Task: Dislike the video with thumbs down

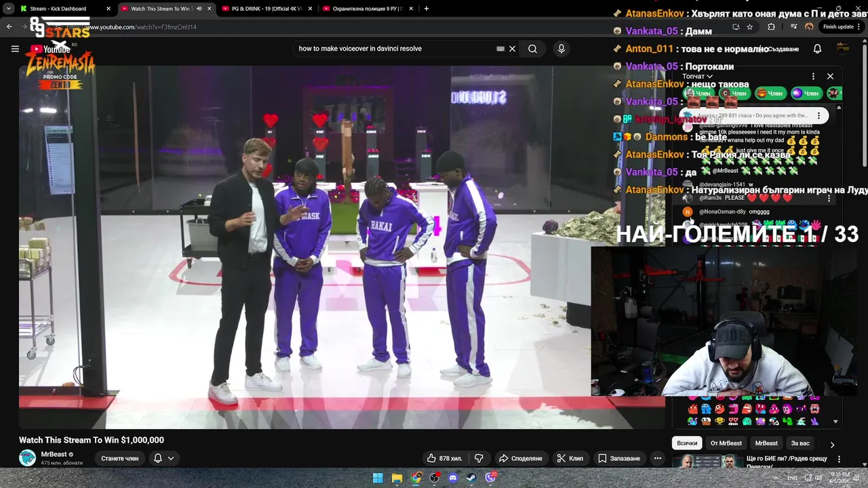Action: click(479, 458)
